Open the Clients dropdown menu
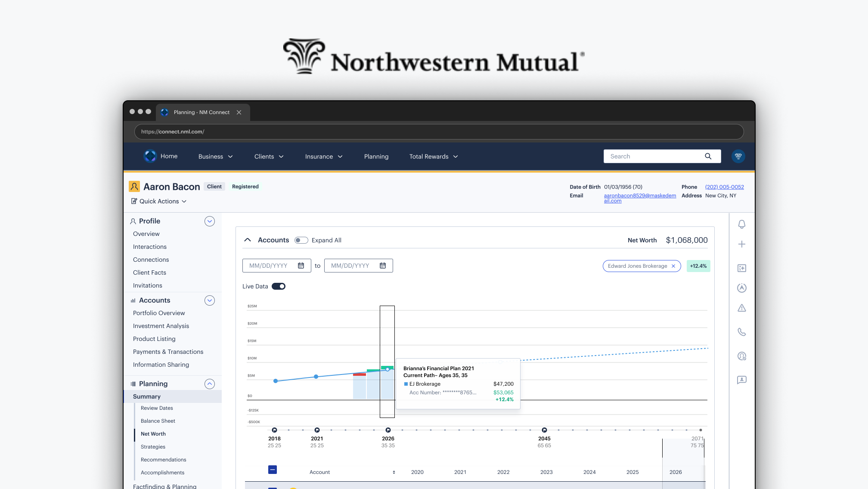The image size is (868, 489). pyautogui.click(x=269, y=157)
